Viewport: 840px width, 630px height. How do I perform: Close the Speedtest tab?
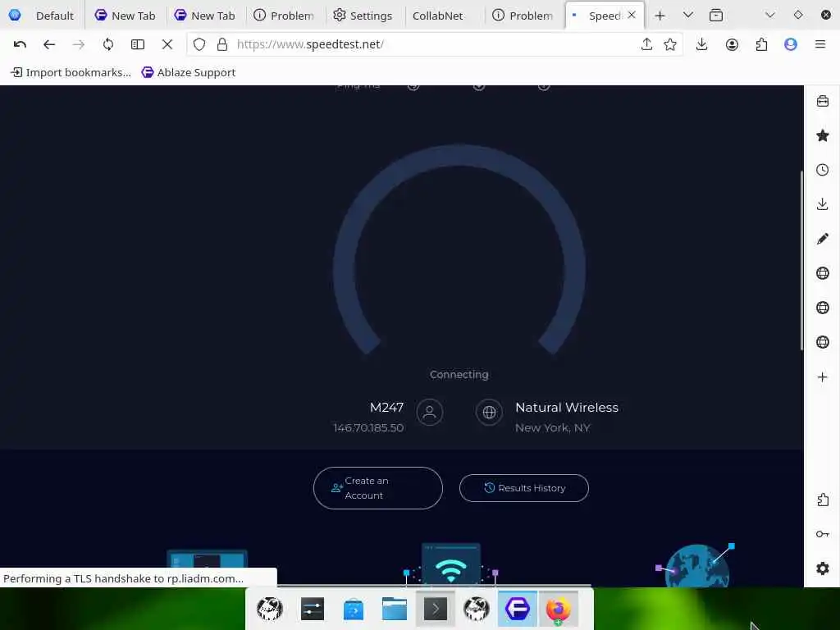(x=632, y=15)
